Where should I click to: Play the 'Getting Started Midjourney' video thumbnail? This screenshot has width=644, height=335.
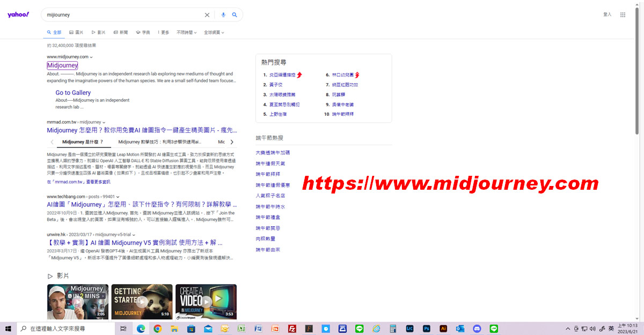142,302
